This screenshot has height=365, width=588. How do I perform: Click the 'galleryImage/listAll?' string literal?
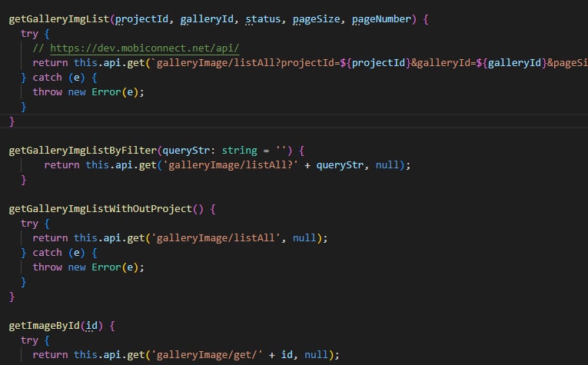231,165
